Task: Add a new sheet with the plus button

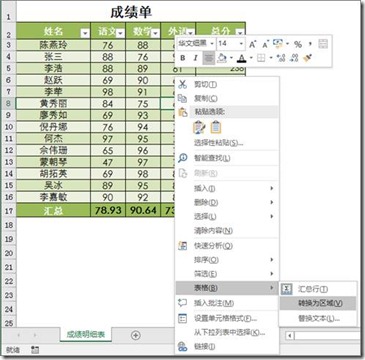Action: click(135, 335)
